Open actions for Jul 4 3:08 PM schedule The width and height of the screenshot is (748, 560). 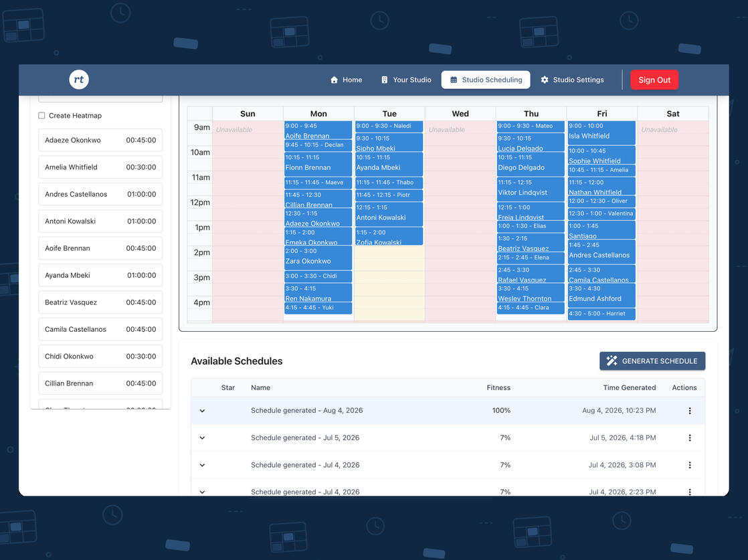tap(689, 465)
